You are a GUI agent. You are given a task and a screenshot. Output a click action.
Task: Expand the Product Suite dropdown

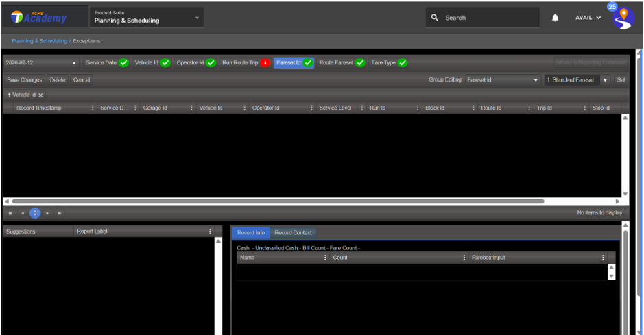click(146, 17)
